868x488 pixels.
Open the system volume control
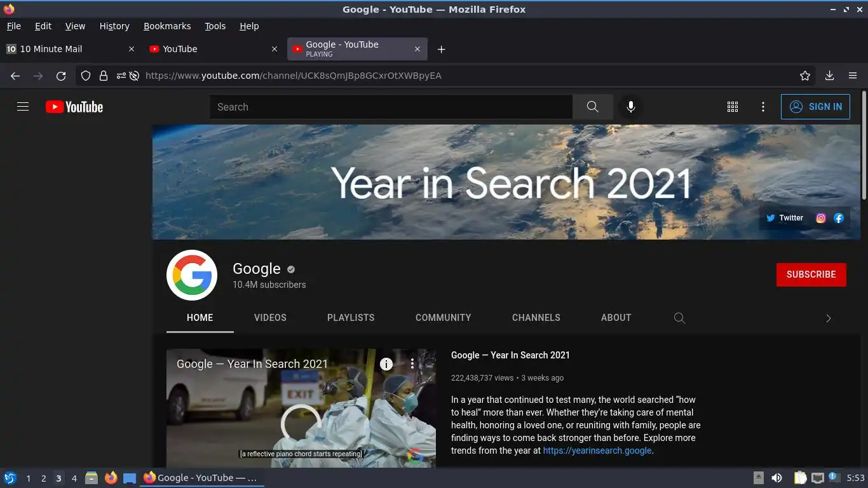tap(777, 478)
